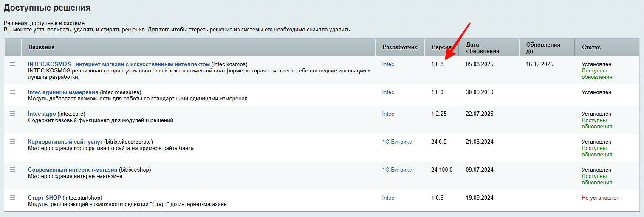Click 1С-Битрикс developer link for Корпоративный сайт

click(397, 142)
